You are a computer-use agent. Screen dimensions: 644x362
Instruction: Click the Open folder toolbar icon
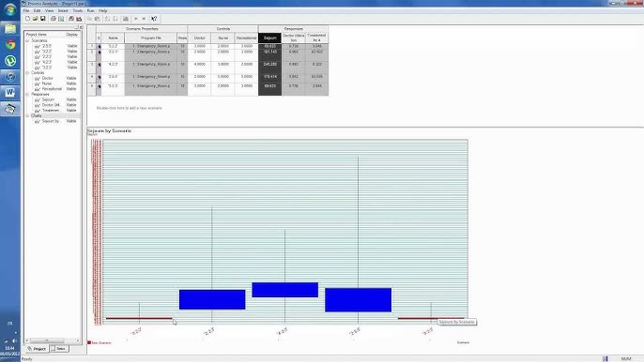click(x=35, y=19)
